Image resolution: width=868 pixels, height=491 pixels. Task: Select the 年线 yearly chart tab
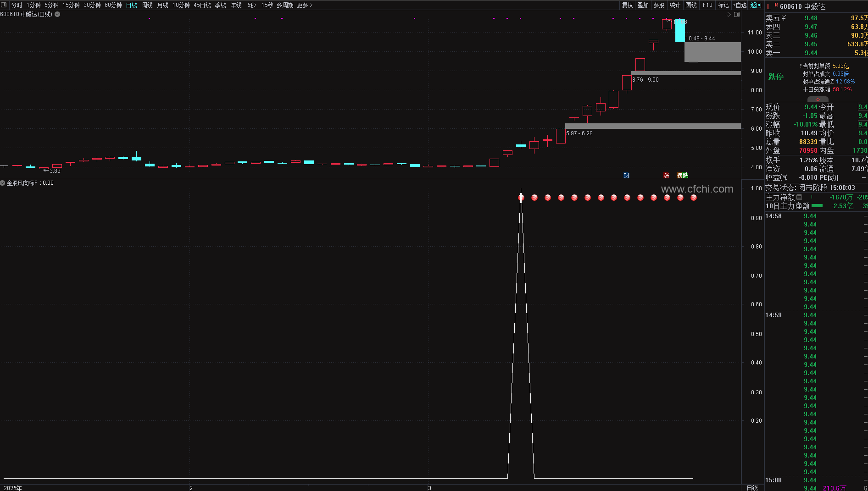[236, 5]
